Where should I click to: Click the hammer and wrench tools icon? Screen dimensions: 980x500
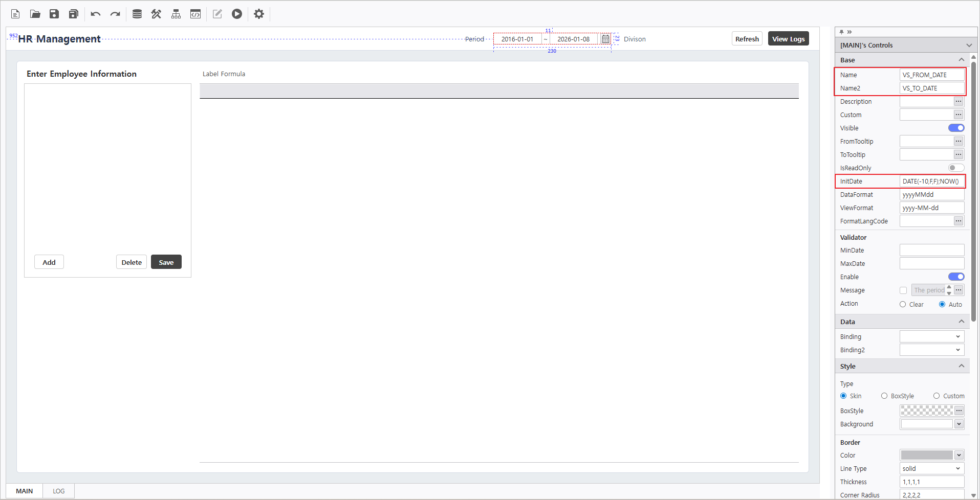(x=156, y=14)
